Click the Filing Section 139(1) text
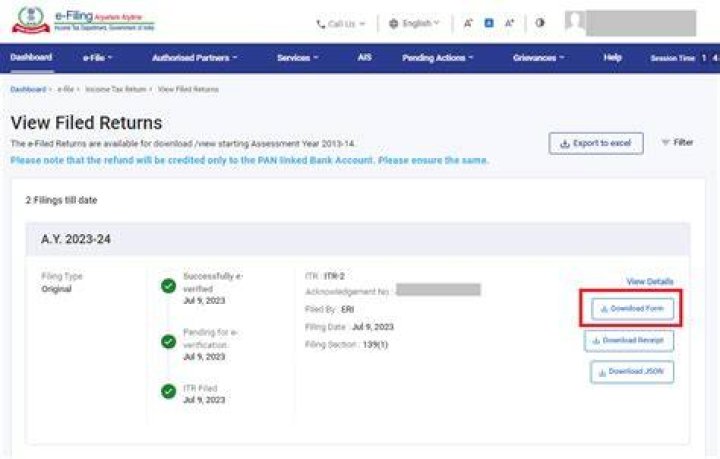Screen dimensions: 720x459 [x=346, y=344]
